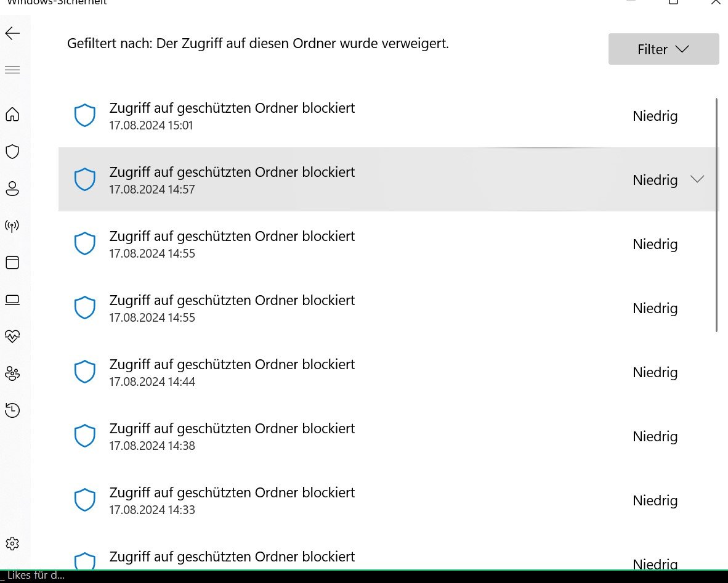Open Protection history clock icon
The image size is (728, 583).
12,410
